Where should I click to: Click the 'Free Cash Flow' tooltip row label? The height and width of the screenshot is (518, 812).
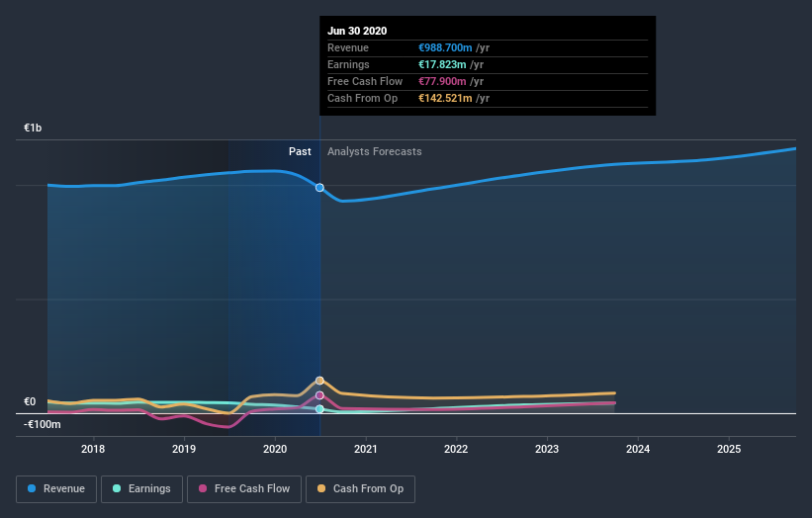point(365,81)
